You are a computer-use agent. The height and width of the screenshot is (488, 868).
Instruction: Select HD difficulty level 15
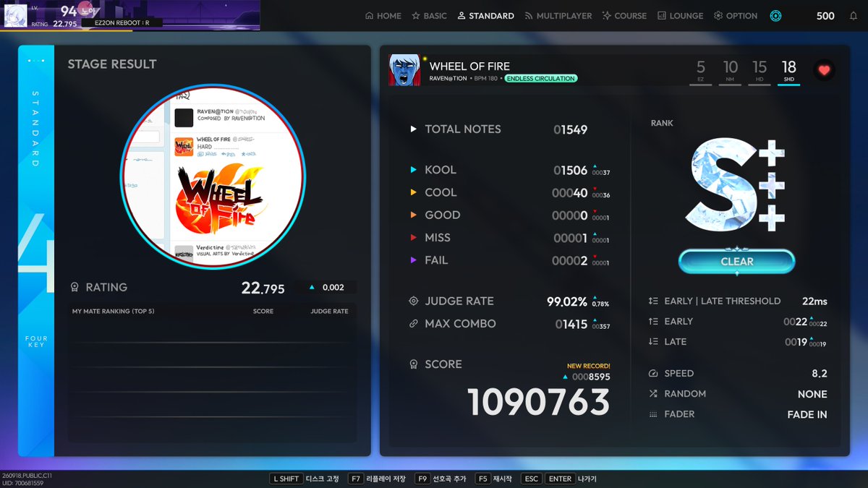click(759, 72)
